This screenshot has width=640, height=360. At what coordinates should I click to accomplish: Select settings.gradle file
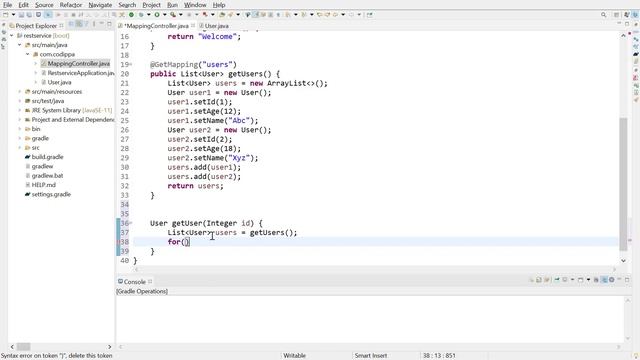(x=48, y=195)
